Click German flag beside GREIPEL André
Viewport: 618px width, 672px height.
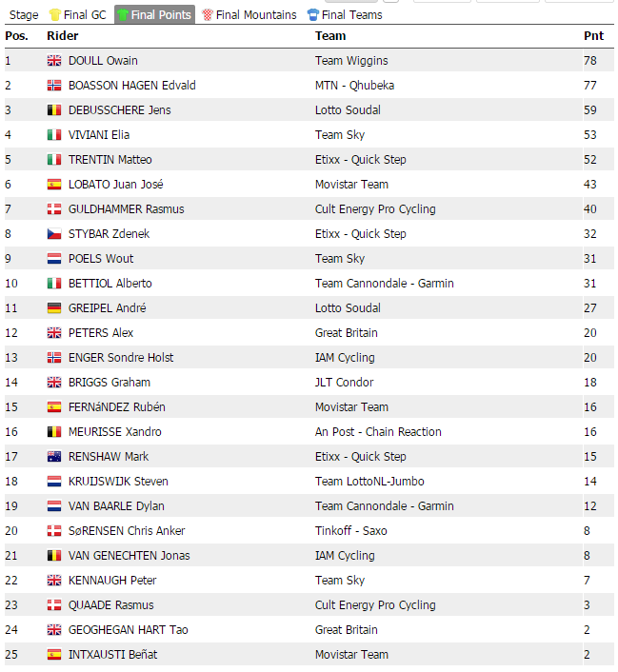point(54,308)
